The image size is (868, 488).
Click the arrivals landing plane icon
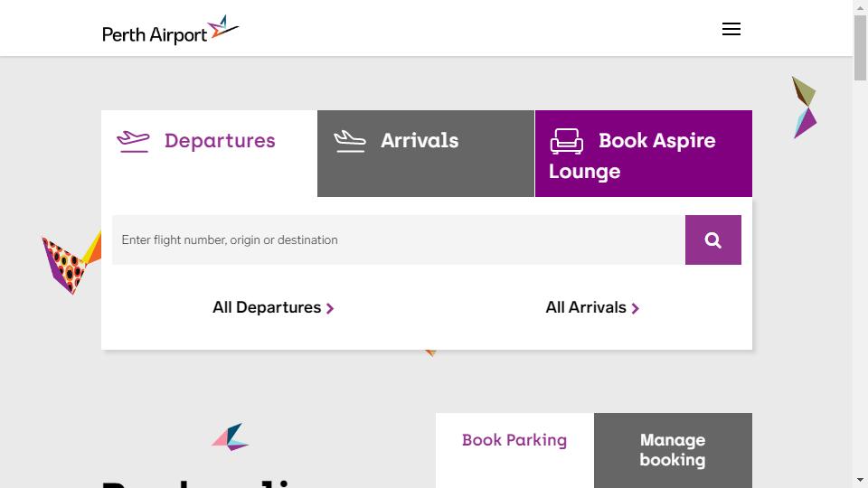click(350, 141)
